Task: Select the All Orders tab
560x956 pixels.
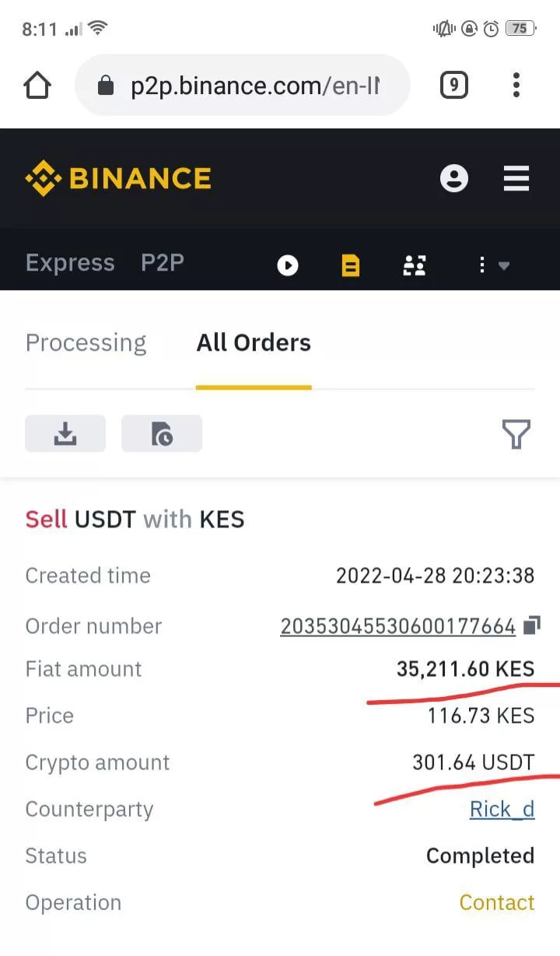Action: point(254,343)
